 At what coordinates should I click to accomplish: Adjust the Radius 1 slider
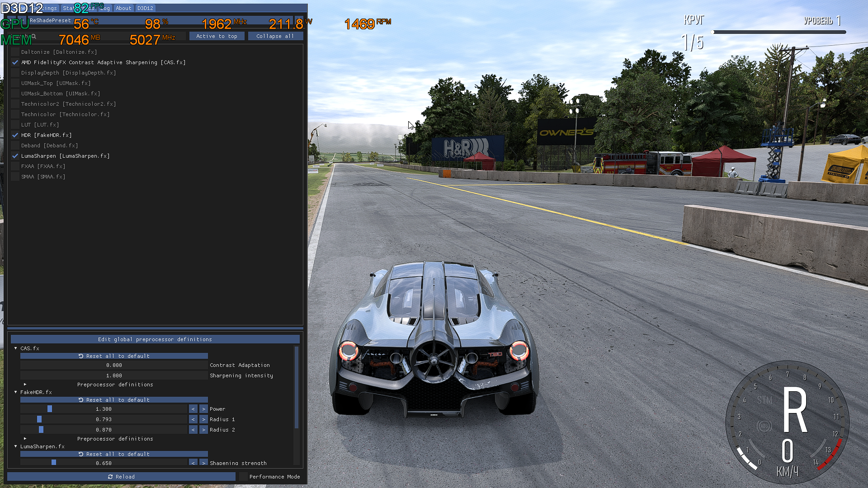click(104, 419)
